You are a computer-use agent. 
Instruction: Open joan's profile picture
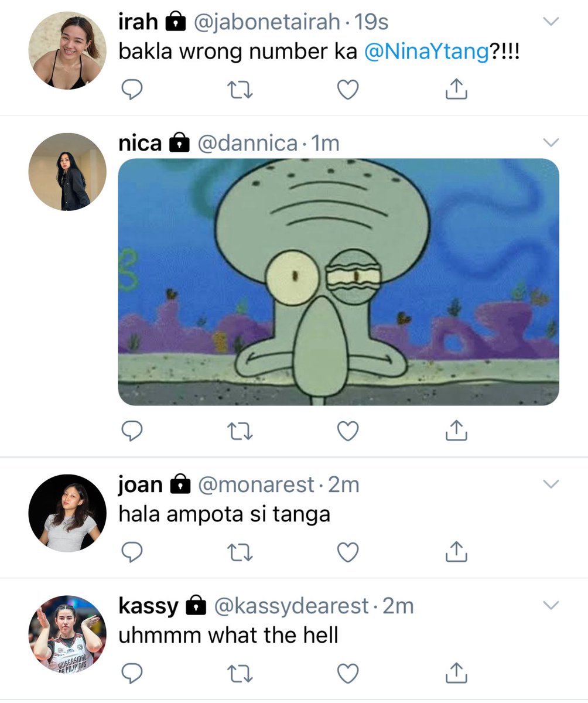67,513
